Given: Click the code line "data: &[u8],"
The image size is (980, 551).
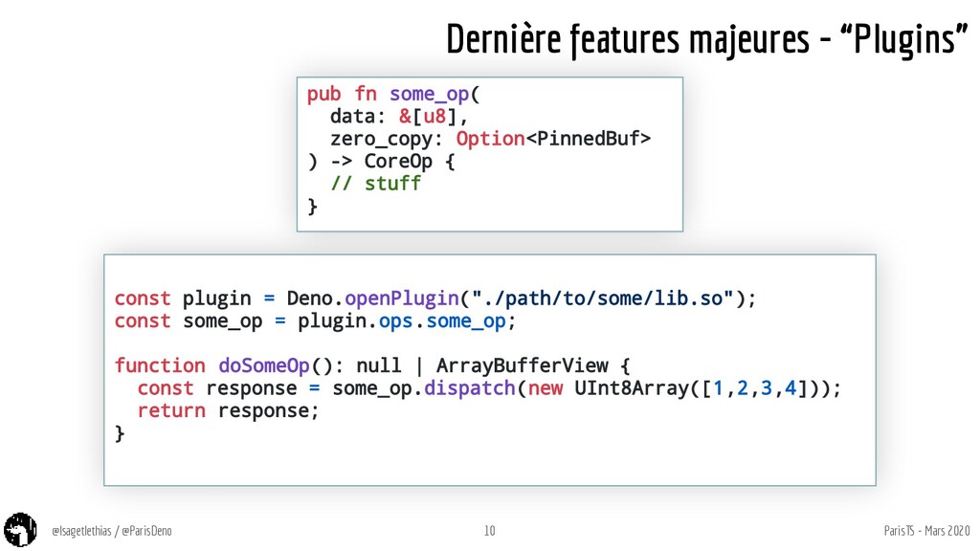Looking at the screenshot, I should click(399, 116).
